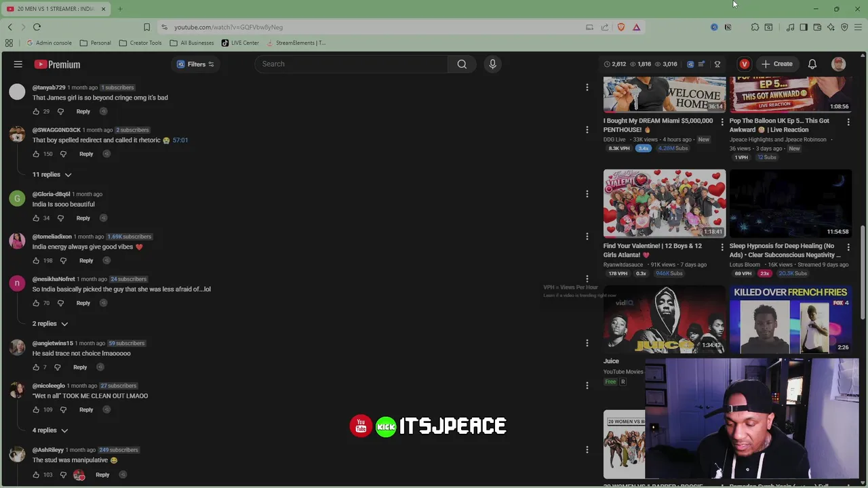This screenshot has height=488, width=868.
Task: Open the Admin console bookmark
Action: [x=49, y=43]
